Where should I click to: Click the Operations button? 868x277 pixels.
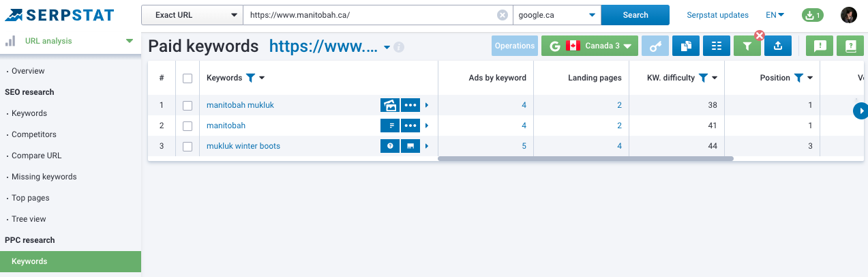coord(515,46)
